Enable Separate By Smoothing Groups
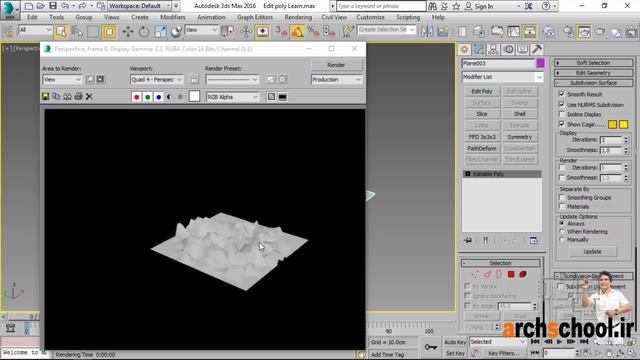640x360 pixels. (x=562, y=197)
